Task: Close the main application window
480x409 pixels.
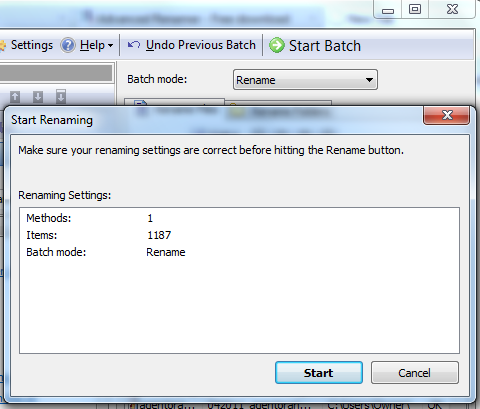Action: (x=452, y=9)
